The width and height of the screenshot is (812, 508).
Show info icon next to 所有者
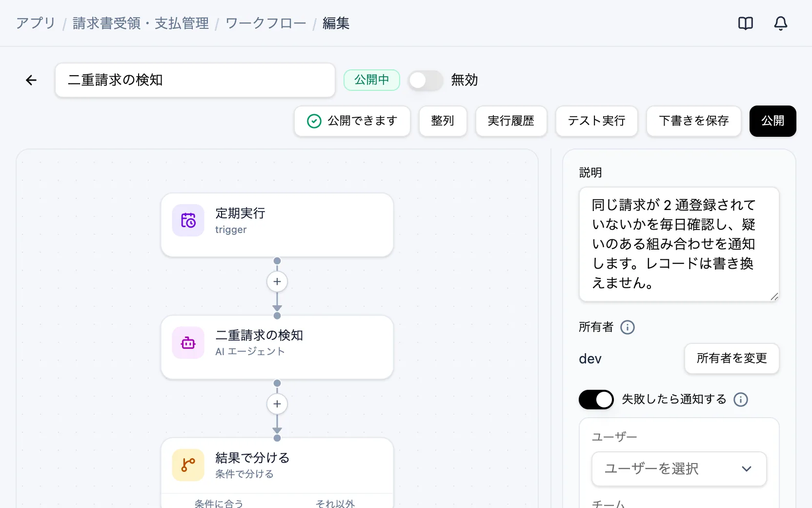pyautogui.click(x=628, y=327)
